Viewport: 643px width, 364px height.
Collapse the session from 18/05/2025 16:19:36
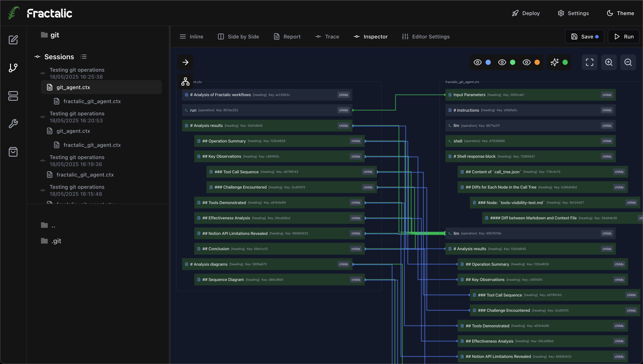(42, 161)
